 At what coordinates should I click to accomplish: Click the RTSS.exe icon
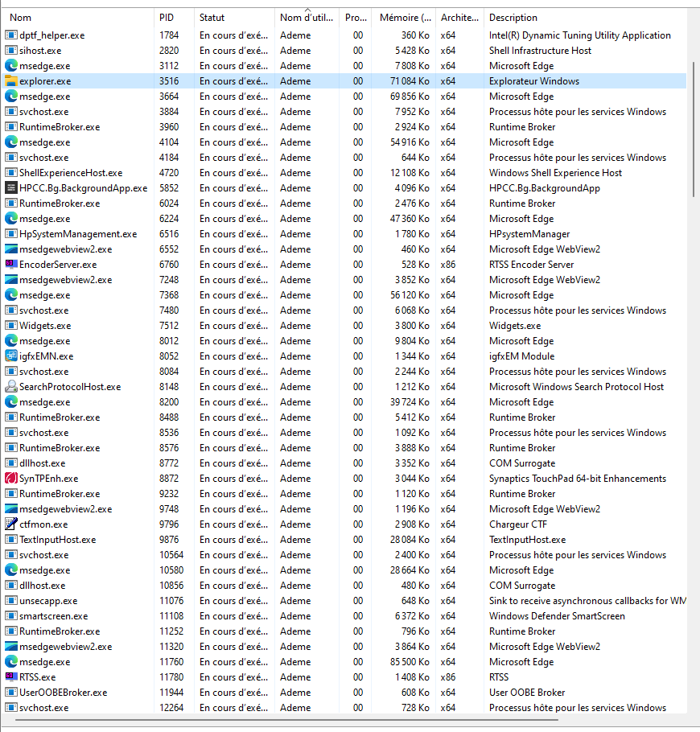[10, 677]
